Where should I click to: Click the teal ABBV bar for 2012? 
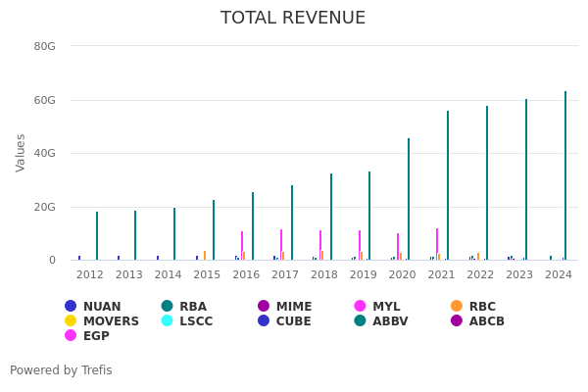point(97,236)
